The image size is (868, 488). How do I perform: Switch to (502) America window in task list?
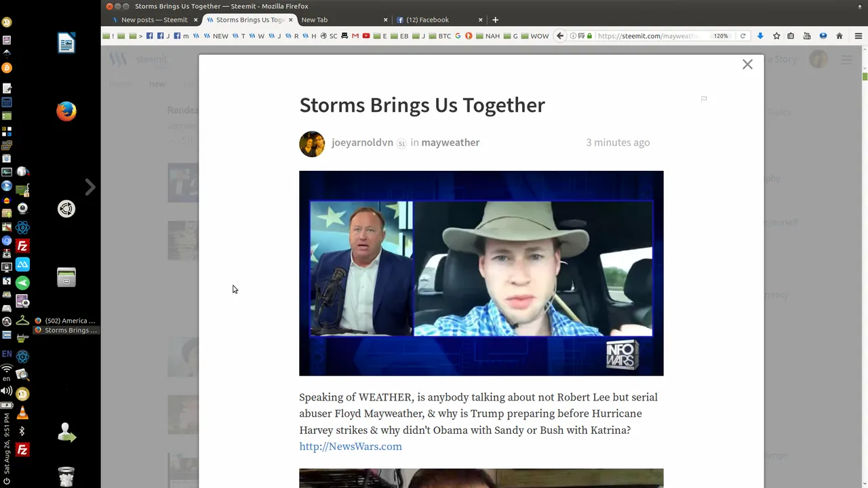66,321
